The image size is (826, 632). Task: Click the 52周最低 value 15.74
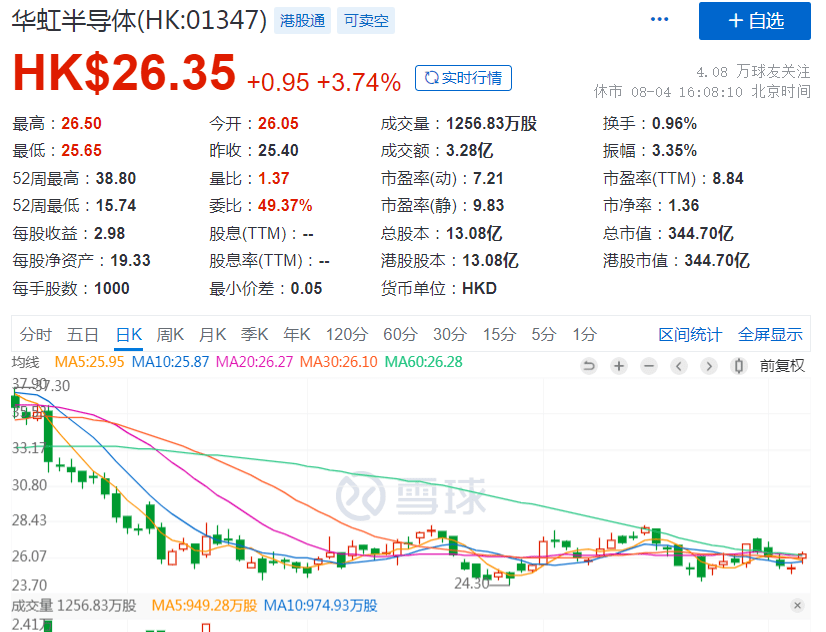pyautogui.click(x=116, y=205)
